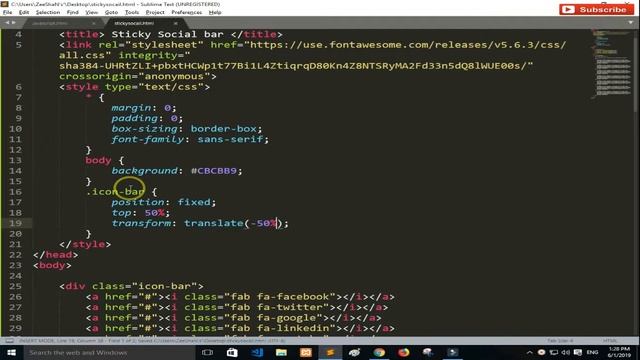Change the HTML syntax in status bar
The height and width of the screenshot is (360, 640).
click(610, 340)
